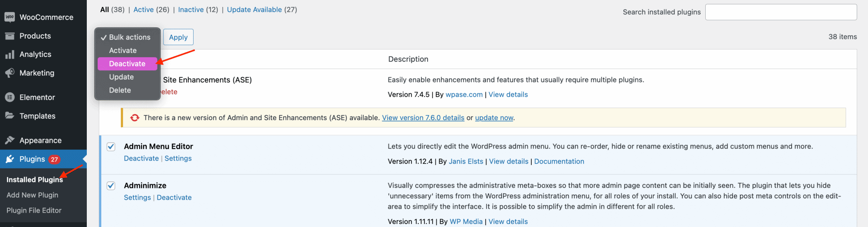Click Deactivate under Adminimize
The width and height of the screenshot is (868, 227).
point(174,197)
